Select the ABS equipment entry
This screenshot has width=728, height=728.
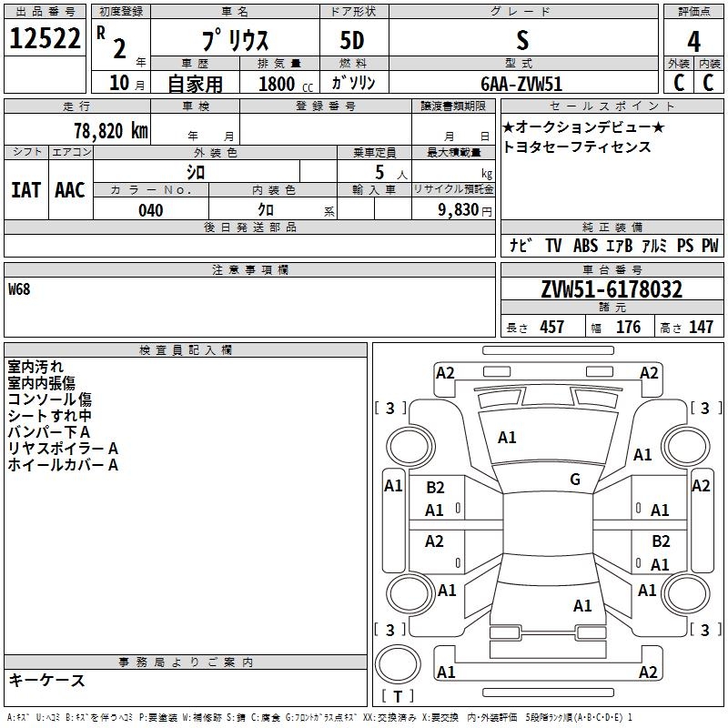(x=585, y=245)
